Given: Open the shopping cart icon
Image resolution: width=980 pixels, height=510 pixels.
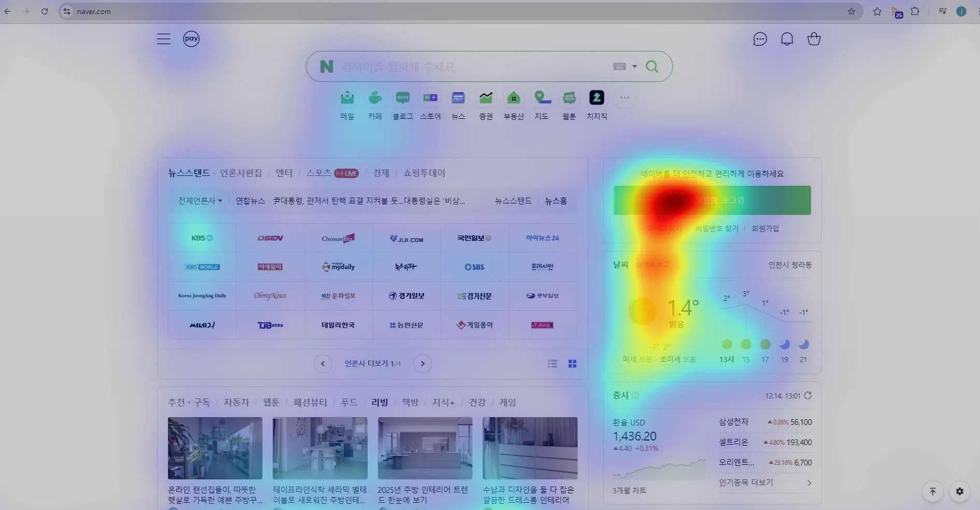Looking at the screenshot, I should pos(814,39).
